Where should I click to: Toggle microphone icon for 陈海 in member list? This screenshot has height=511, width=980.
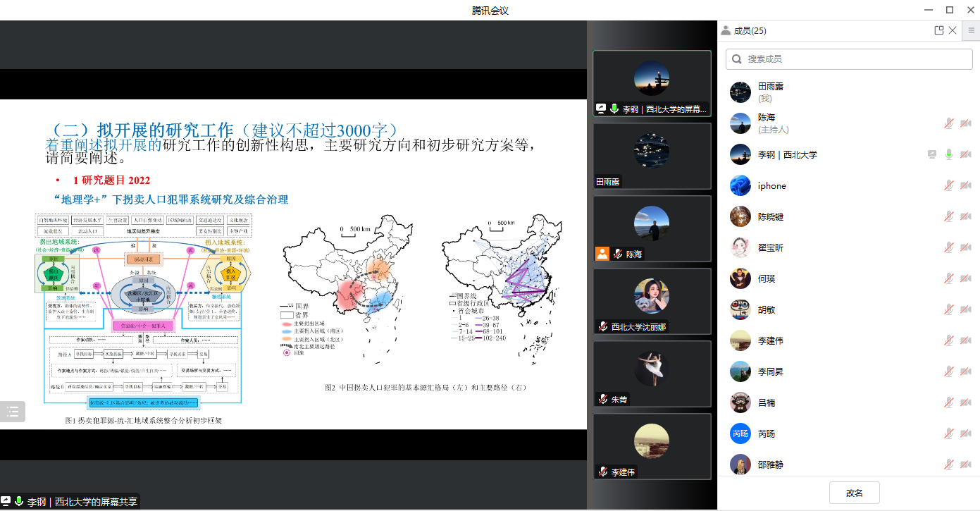coord(949,123)
